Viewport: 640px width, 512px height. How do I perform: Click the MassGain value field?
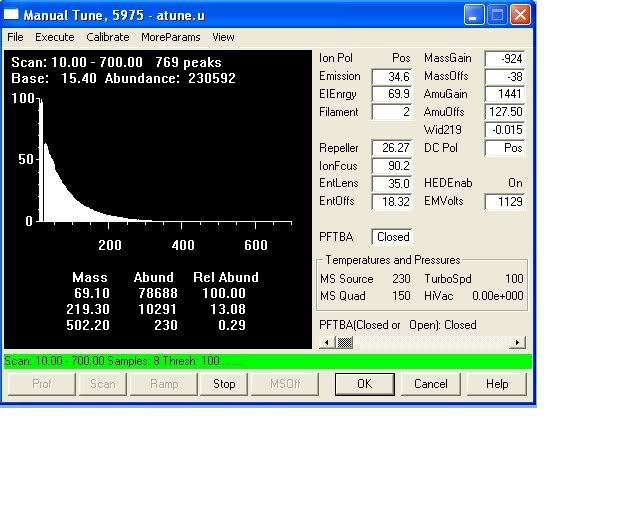tap(505, 59)
